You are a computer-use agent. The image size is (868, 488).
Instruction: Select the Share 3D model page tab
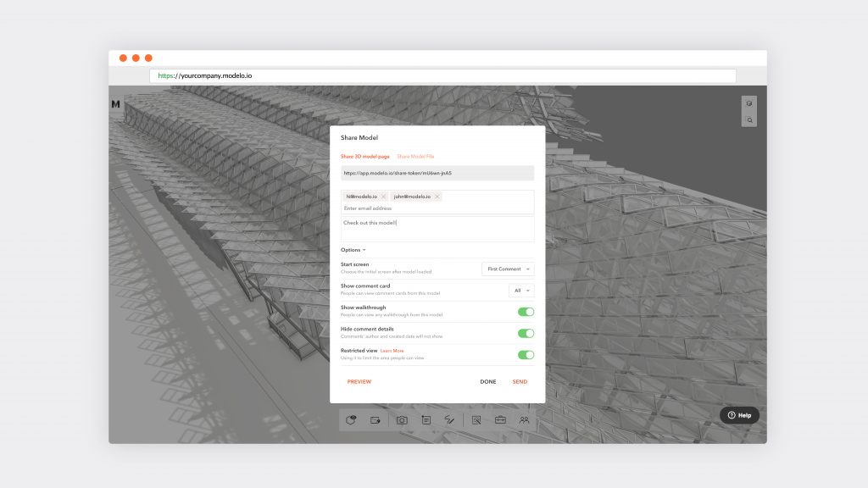364,157
